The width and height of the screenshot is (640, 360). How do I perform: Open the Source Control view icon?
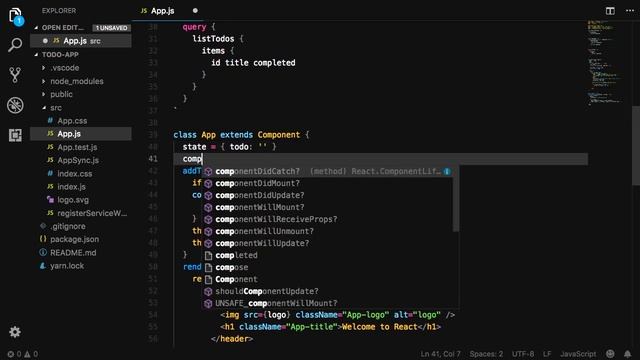pyautogui.click(x=15, y=75)
